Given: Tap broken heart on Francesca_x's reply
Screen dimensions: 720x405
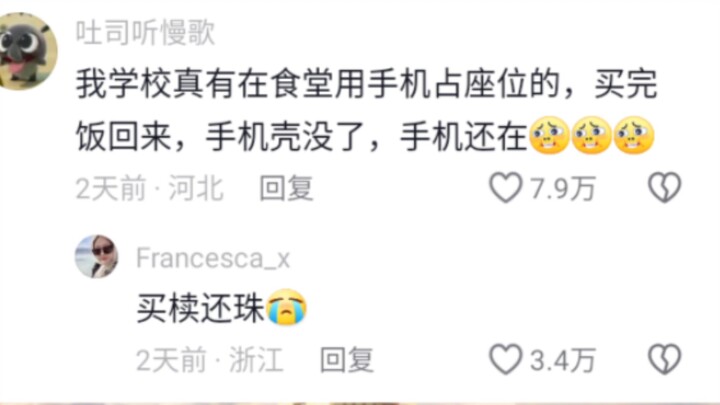Looking at the screenshot, I should 664,359.
